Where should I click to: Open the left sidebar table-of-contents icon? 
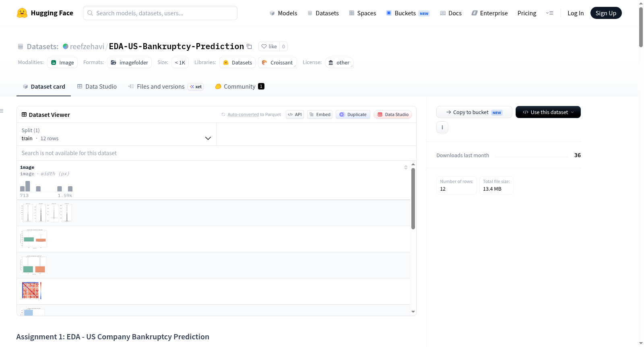[x=2, y=111]
